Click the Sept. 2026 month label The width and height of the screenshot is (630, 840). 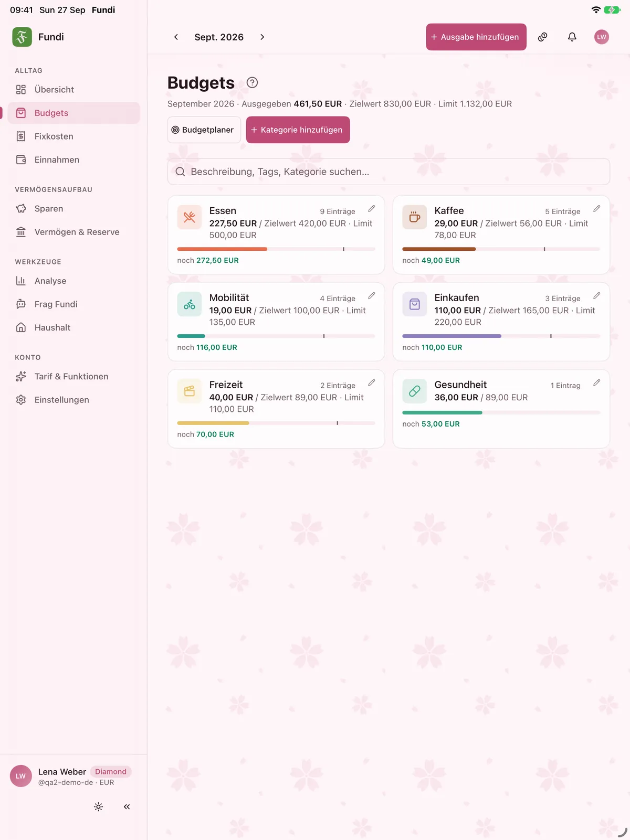[x=219, y=37]
